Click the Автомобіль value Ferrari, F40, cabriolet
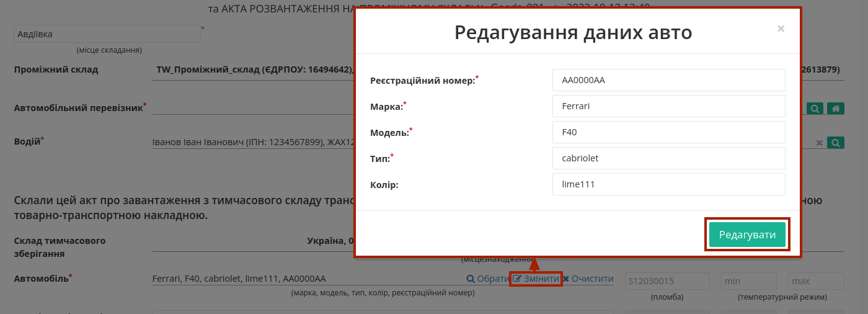The height and width of the screenshot is (314, 868). (x=239, y=279)
